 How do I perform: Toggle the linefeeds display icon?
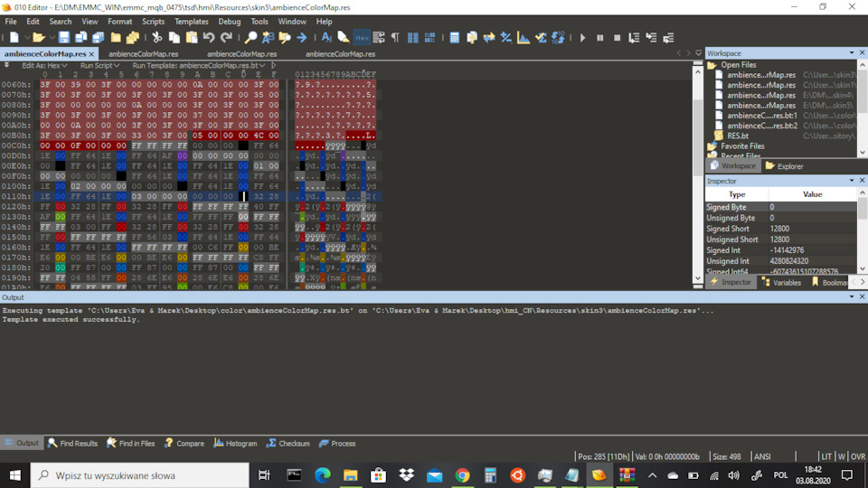point(379,38)
